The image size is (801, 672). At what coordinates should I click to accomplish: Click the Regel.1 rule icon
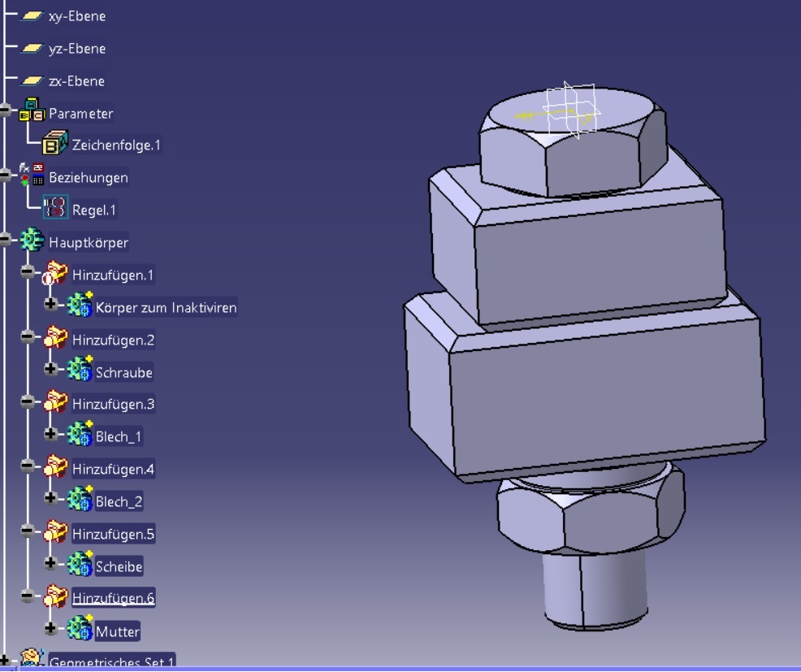pyautogui.click(x=55, y=207)
